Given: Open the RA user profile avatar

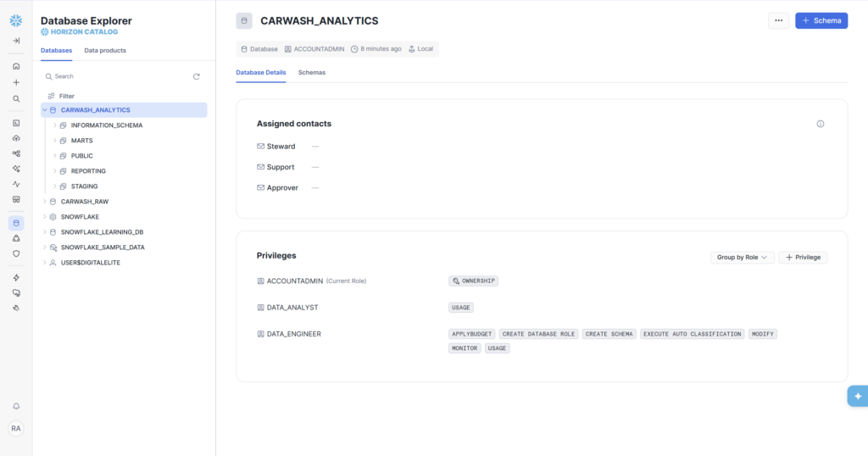Looking at the screenshot, I should click(15, 428).
